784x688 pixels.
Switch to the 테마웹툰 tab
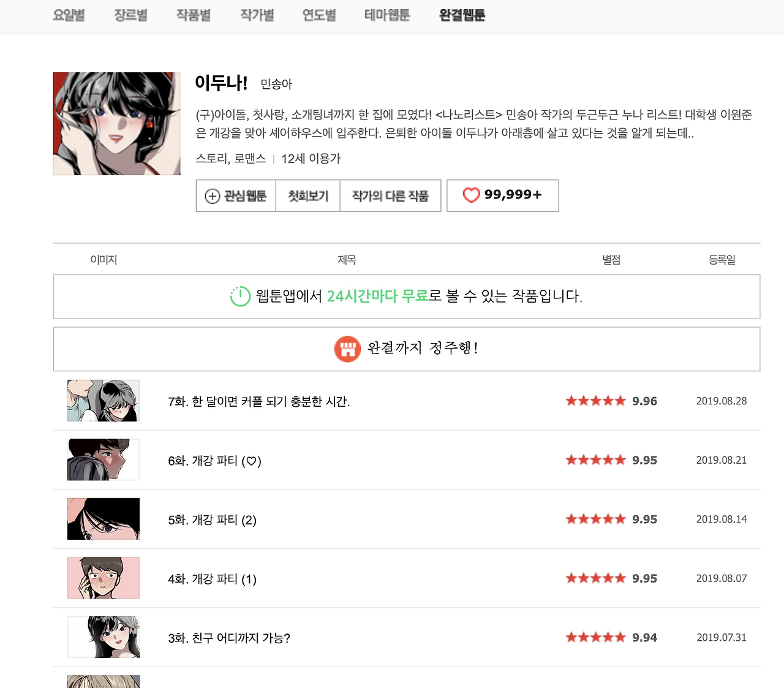pos(387,15)
